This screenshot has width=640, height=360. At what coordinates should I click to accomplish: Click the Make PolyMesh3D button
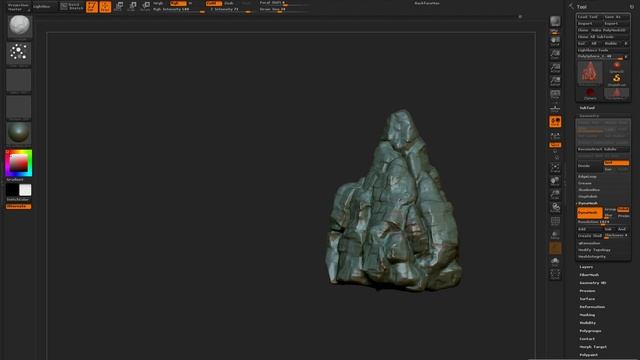click(609, 30)
